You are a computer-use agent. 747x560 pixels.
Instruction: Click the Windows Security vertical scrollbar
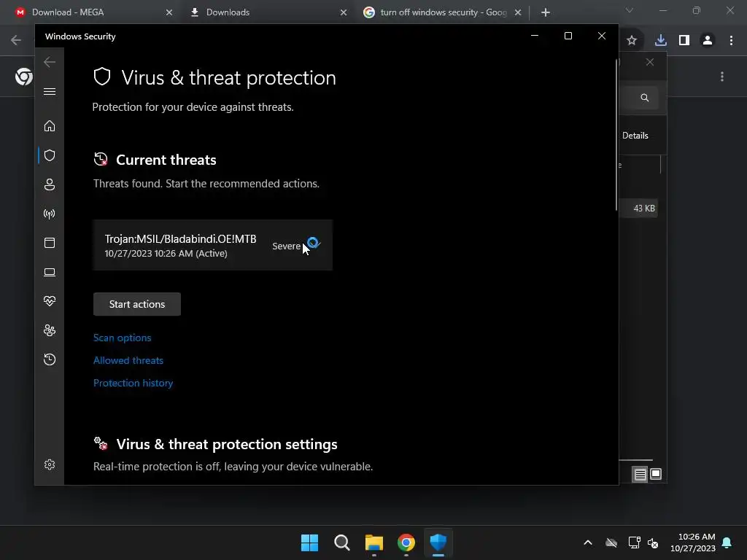[x=616, y=135]
